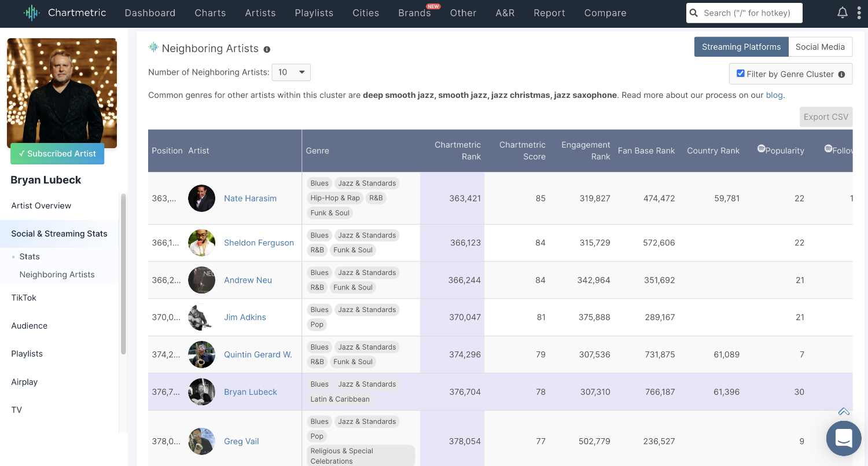
Task: Open the Brands menu
Action: coord(414,13)
